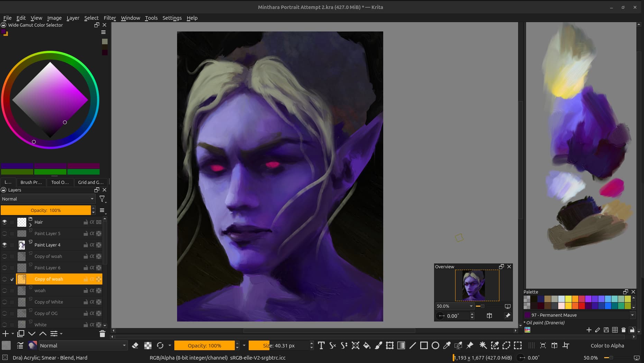
Task: Open the Filter menu
Action: (x=110, y=18)
